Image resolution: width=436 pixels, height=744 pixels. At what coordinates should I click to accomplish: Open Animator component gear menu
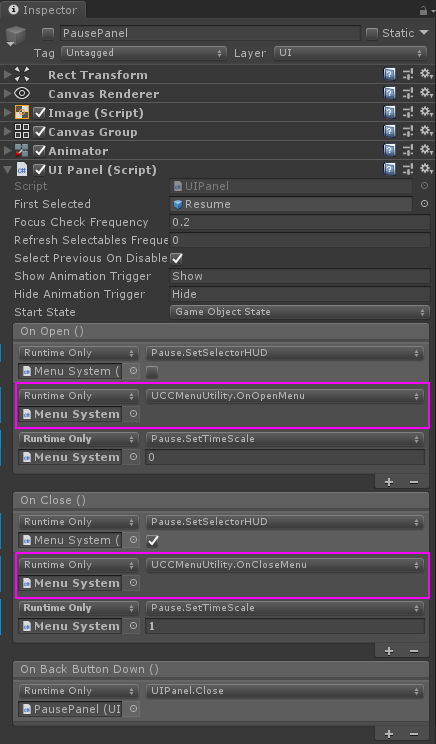tap(426, 150)
